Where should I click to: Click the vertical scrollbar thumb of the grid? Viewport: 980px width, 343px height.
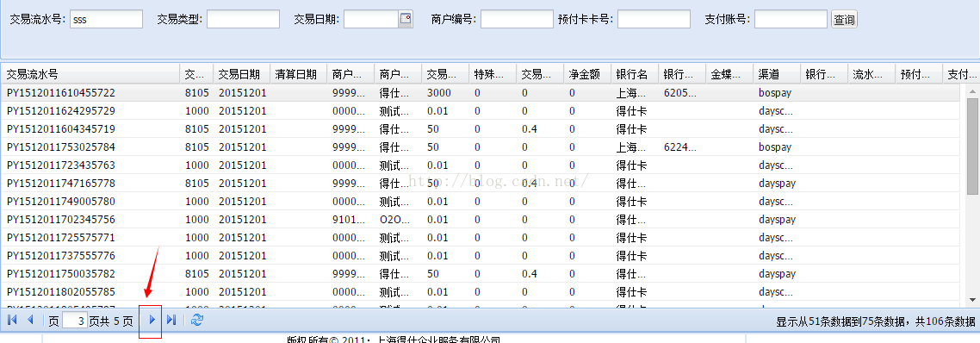[x=972, y=147]
